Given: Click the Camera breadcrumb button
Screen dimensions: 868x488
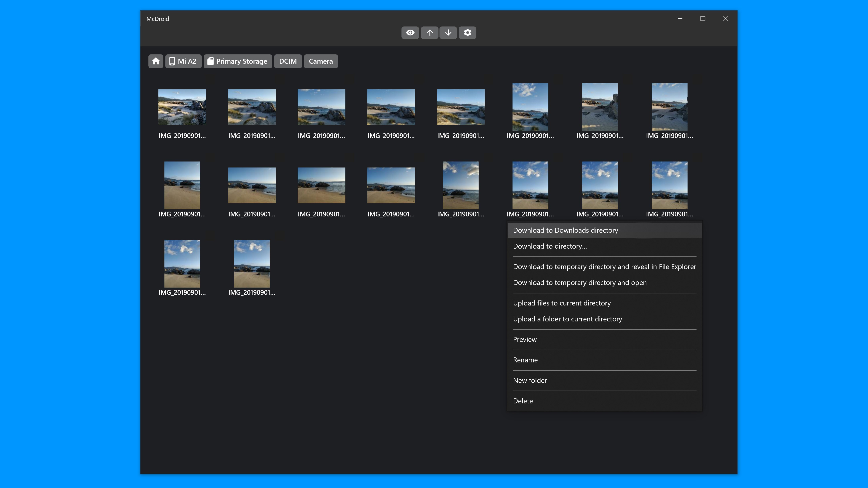Looking at the screenshot, I should (x=321, y=61).
